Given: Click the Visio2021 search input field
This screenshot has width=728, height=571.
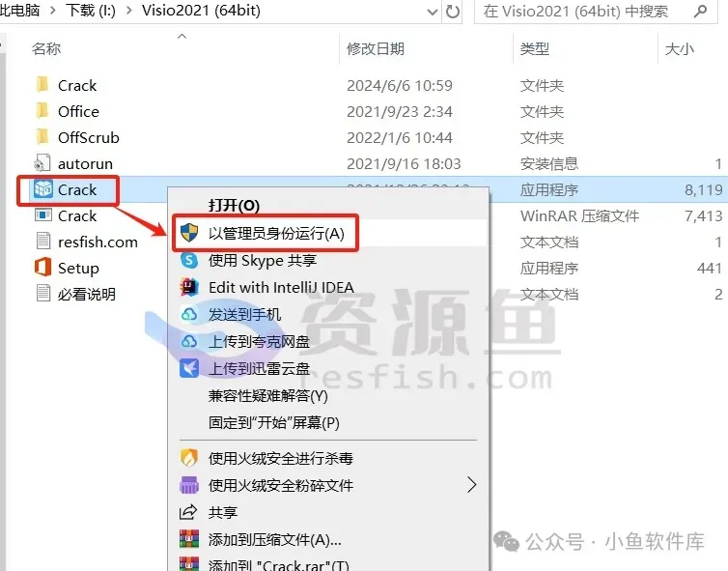Looking at the screenshot, I should click(x=596, y=12).
